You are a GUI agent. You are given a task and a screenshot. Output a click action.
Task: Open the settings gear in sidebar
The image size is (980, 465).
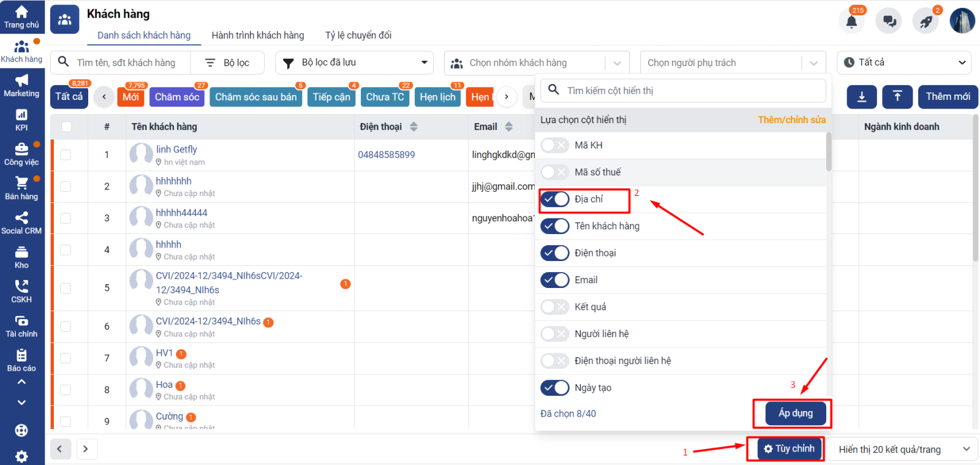pos(21,456)
